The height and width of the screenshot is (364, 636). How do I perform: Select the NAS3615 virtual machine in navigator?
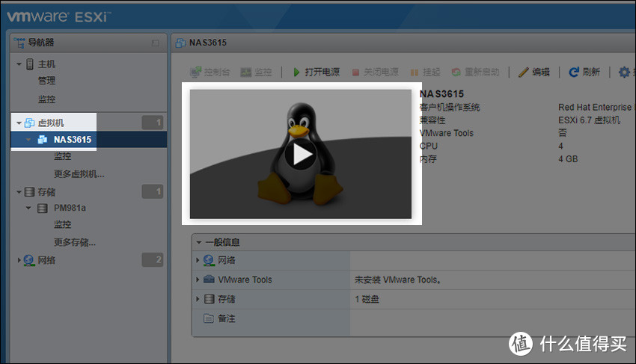pos(72,139)
